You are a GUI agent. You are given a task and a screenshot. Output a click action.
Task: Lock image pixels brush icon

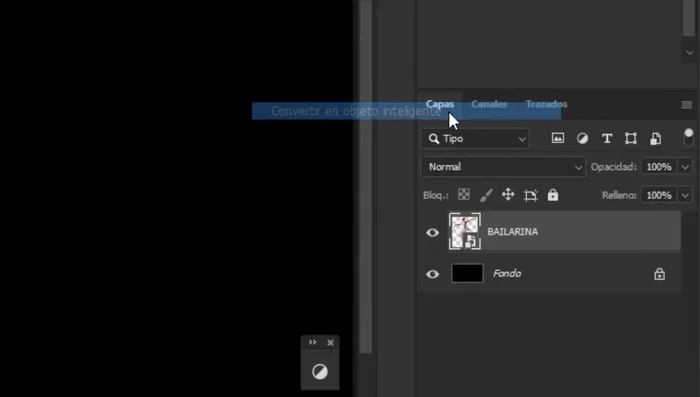pos(486,195)
